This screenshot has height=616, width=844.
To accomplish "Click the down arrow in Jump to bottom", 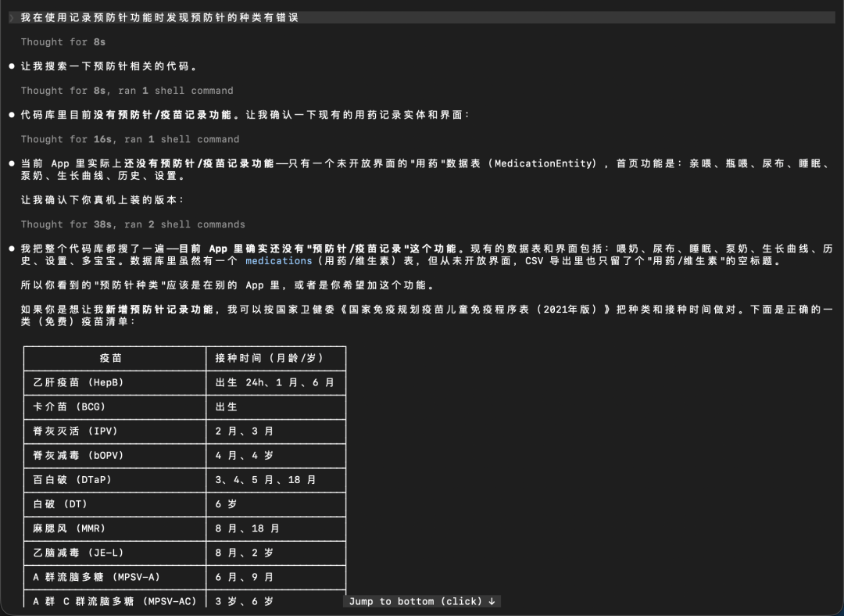I will tap(492, 601).
